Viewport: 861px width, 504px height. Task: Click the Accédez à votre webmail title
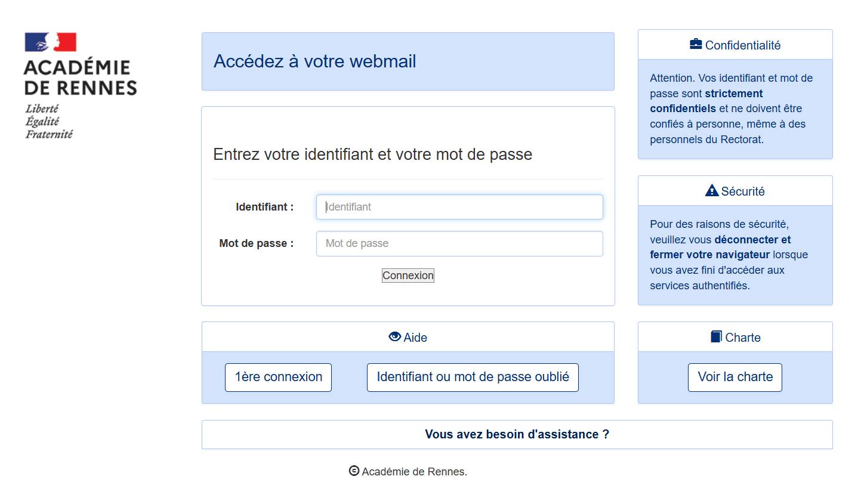(315, 61)
